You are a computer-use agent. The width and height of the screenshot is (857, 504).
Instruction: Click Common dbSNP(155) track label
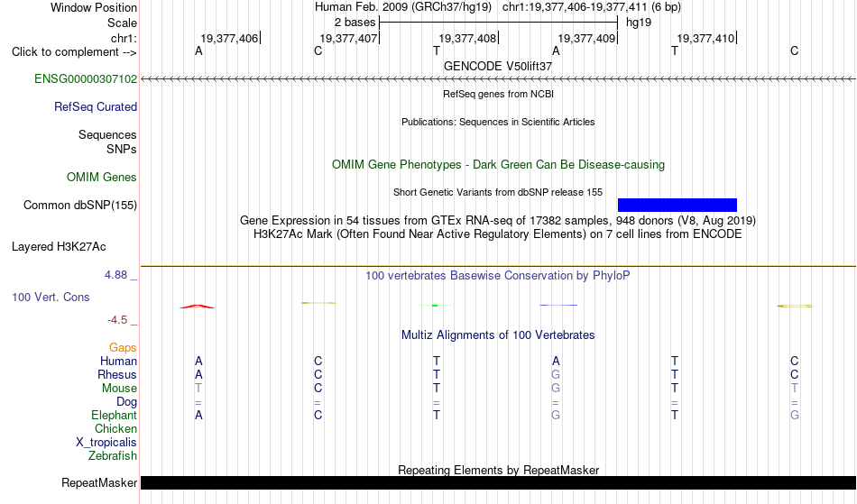(x=80, y=206)
